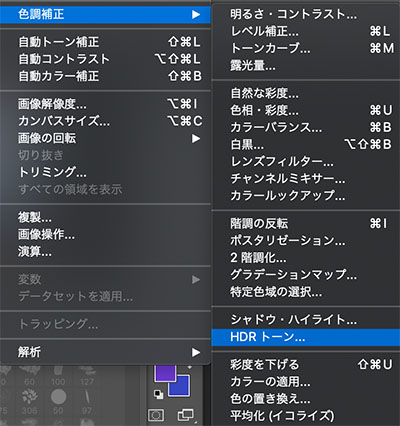Select the round brush preset labeled 50
The height and width of the screenshot is (426, 400).
coord(58,402)
